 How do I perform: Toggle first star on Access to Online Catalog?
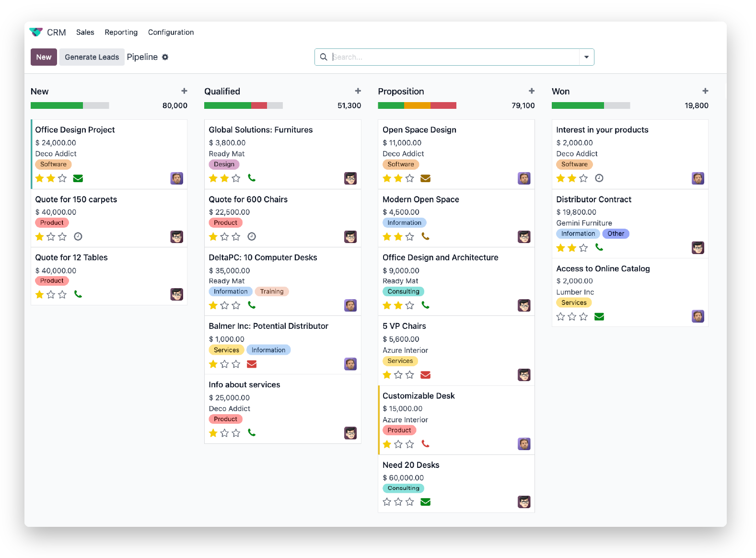560,317
